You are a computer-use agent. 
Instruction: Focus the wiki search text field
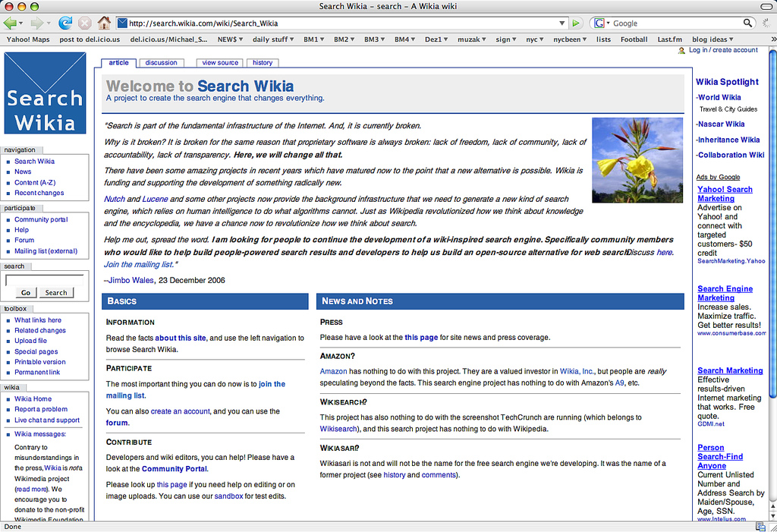[45, 280]
